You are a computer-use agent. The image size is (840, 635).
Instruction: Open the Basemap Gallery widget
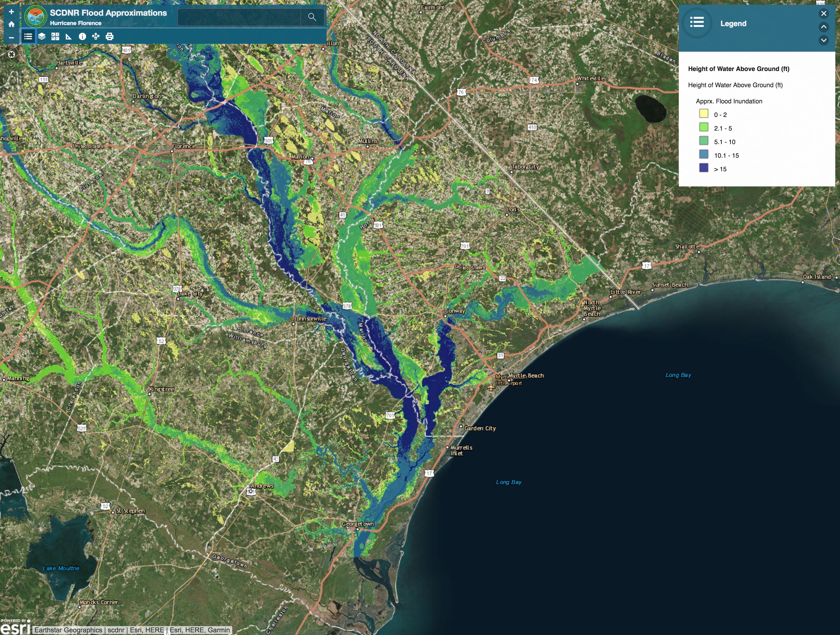click(56, 37)
